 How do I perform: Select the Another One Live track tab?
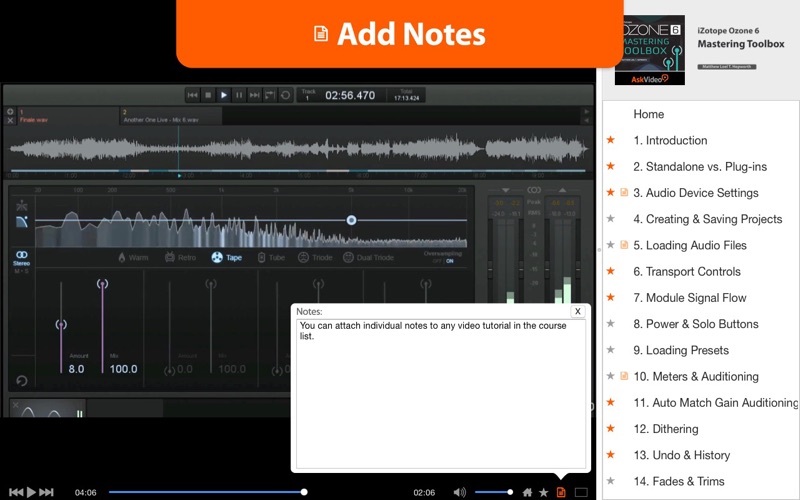click(171, 116)
